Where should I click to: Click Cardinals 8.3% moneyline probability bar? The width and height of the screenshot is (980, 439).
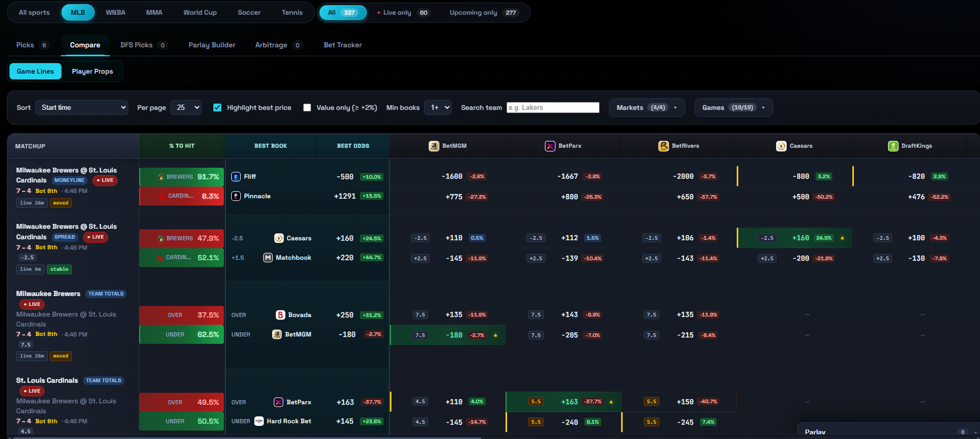[182, 196]
